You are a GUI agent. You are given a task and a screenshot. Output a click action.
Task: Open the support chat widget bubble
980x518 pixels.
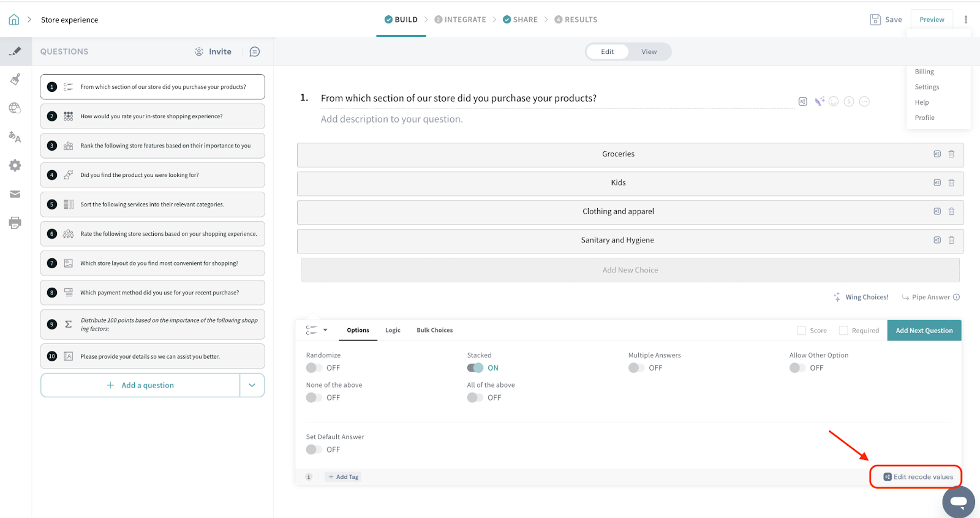coord(958,501)
